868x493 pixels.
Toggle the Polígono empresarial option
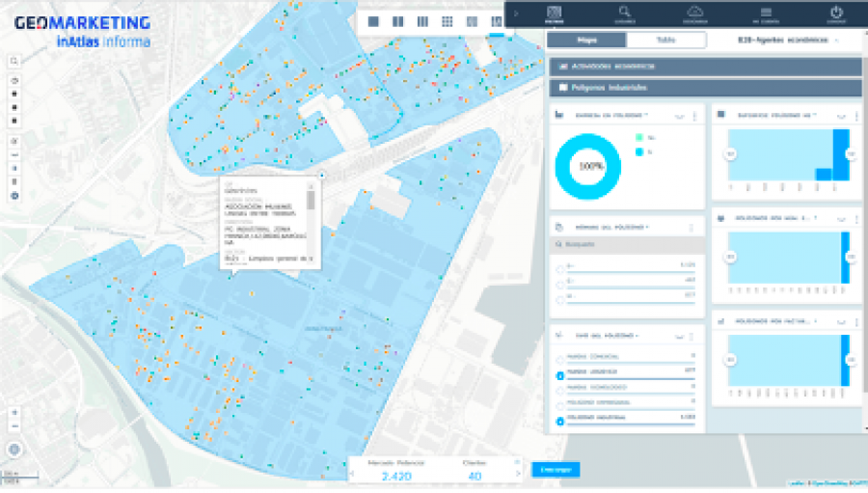(559, 405)
